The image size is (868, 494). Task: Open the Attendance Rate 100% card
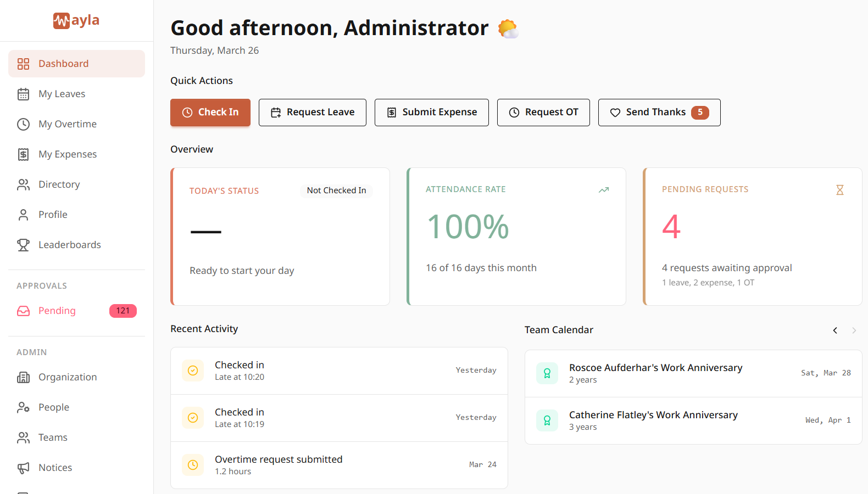pyautogui.click(x=516, y=237)
